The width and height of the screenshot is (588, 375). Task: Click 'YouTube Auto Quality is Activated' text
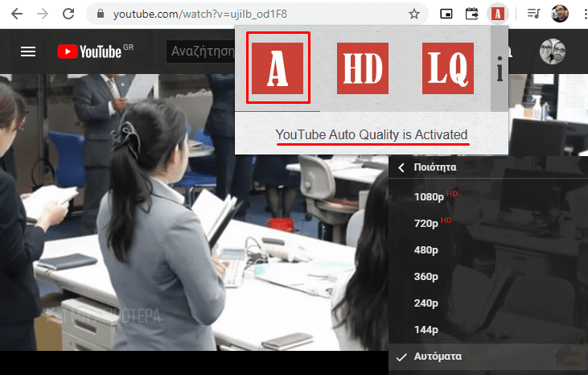(372, 134)
